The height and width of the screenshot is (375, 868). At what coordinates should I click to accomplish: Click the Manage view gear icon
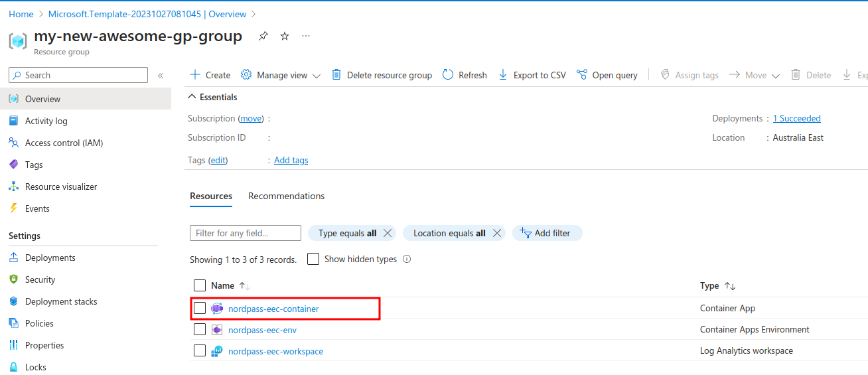246,75
